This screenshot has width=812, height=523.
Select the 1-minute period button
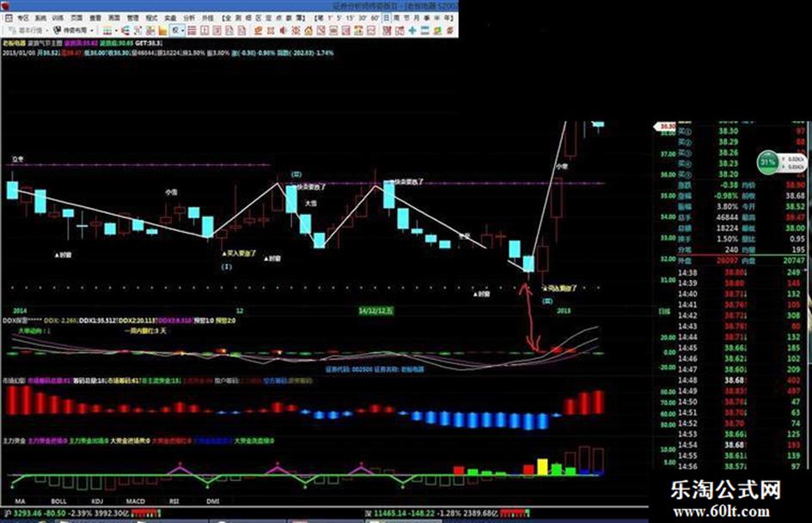click(331, 18)
